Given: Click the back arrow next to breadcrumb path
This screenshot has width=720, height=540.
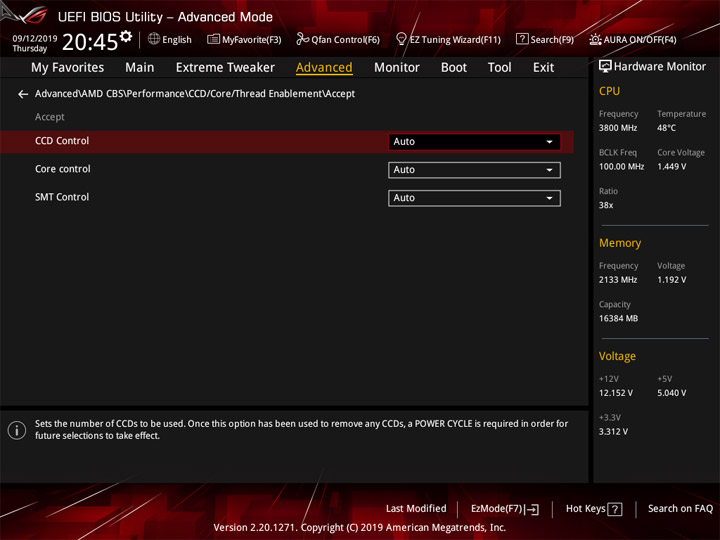Looking at the screenshot, I should tap(23, 94).
